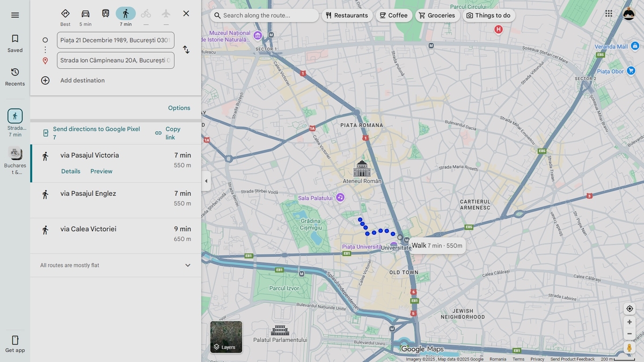Screen dimensions: 644x362
Task: Open the Privacy link
Action: click(537, 359)
